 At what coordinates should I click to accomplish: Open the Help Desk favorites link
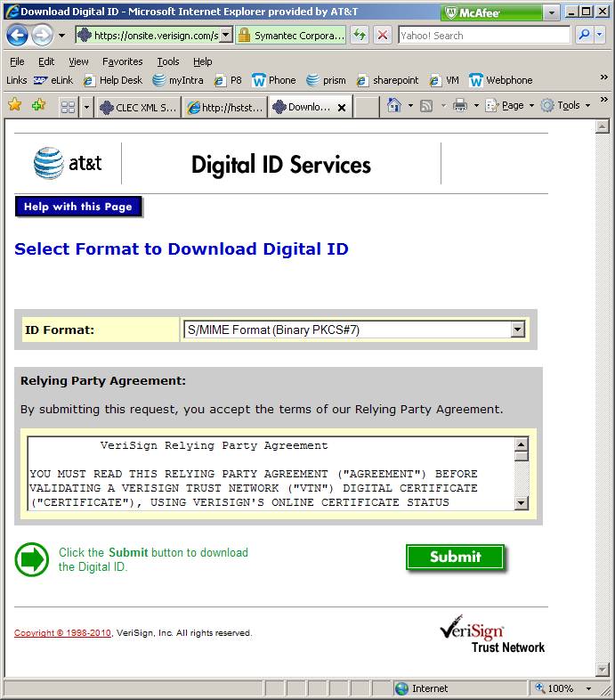(113, 80)
